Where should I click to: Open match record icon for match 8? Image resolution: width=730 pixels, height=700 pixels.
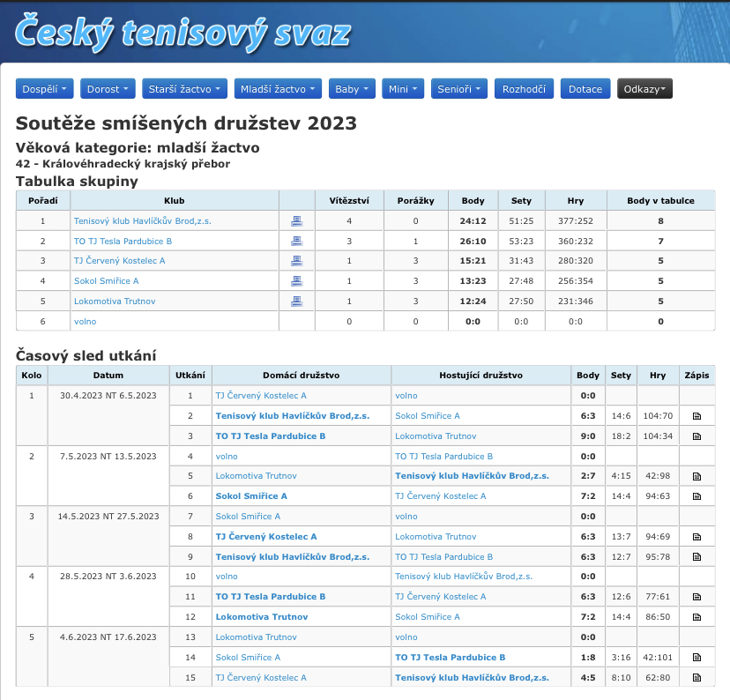click(696, 537)
